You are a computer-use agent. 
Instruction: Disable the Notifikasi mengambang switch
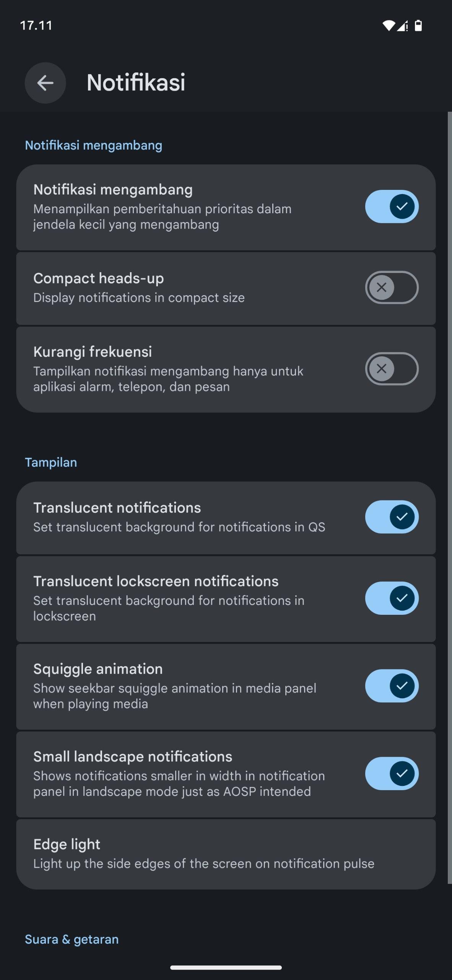coord(392,206)
